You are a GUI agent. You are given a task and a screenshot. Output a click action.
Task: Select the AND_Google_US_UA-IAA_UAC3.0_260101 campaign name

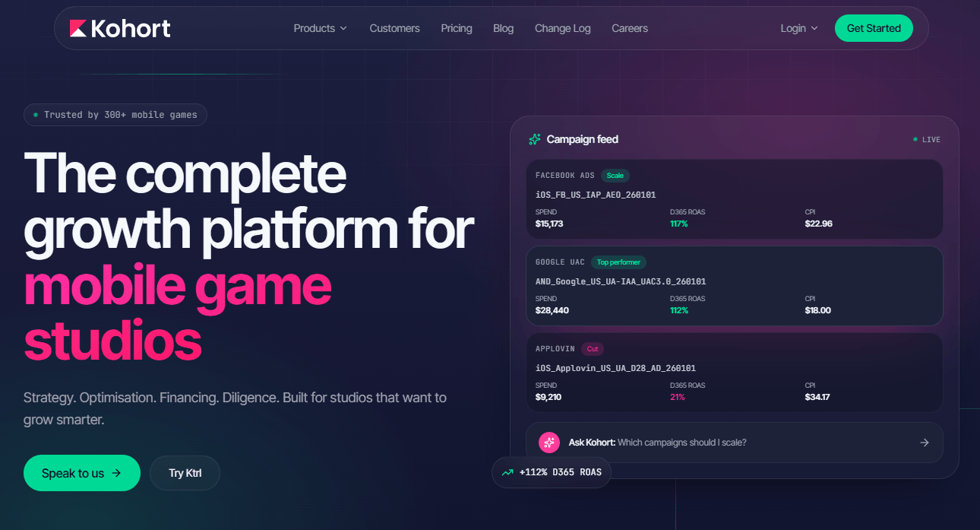point(621,281)
